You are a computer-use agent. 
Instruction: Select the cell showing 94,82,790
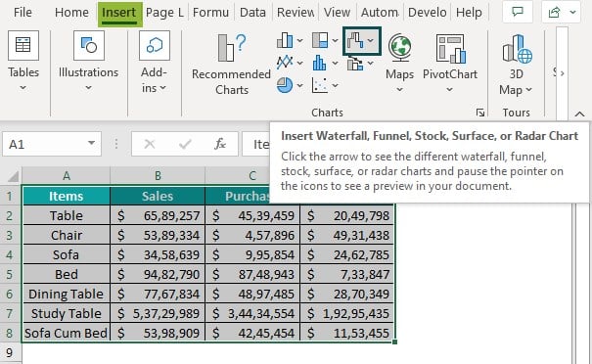pyautogui.click(x=158, y=274)
